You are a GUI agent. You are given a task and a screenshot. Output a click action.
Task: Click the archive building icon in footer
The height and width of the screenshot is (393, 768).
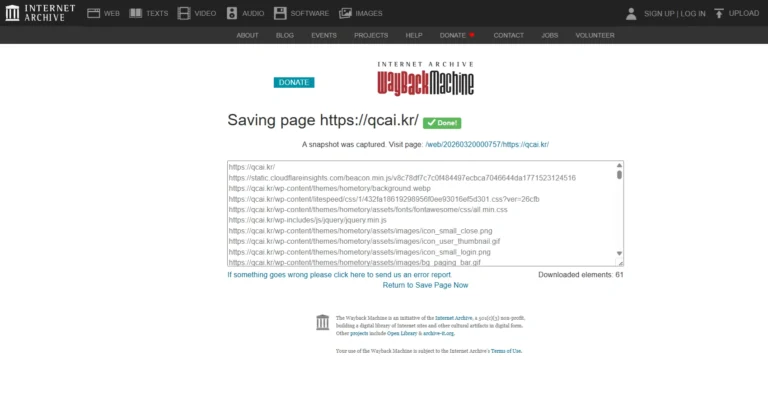pyautogui.click(x=323, y=322)
